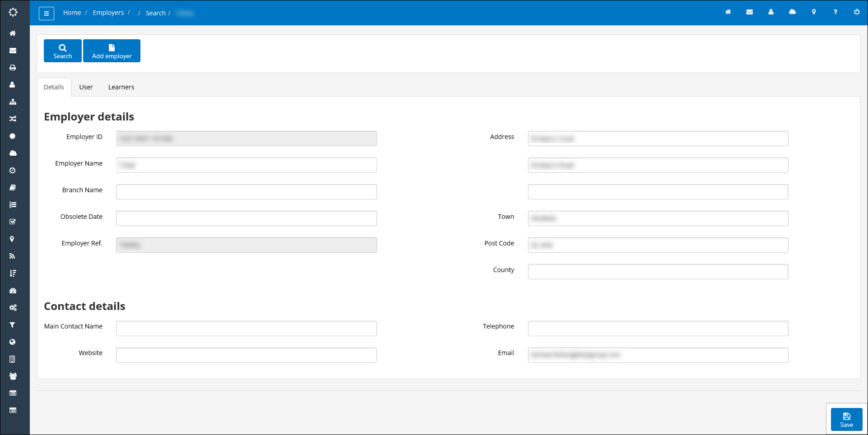The width and height of the screenshot is (868, 435).
Task: Open the dashboard gauge icon in sidebar
Action: [12, 290]
